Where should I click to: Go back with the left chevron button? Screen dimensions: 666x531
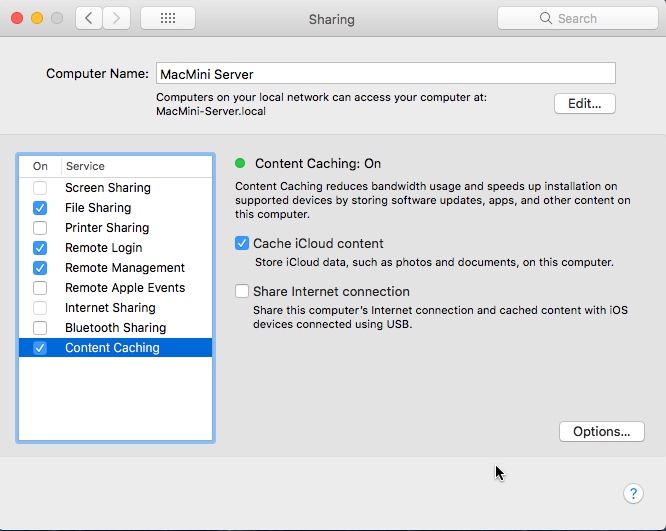89,18
